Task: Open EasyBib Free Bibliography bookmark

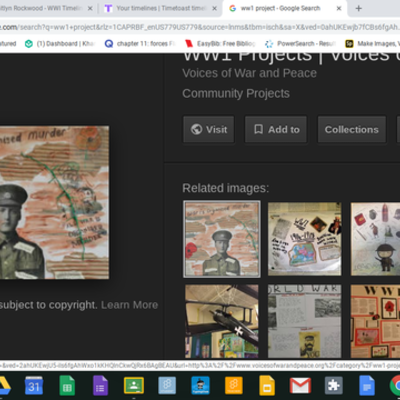Action: [x=220, y=44]
